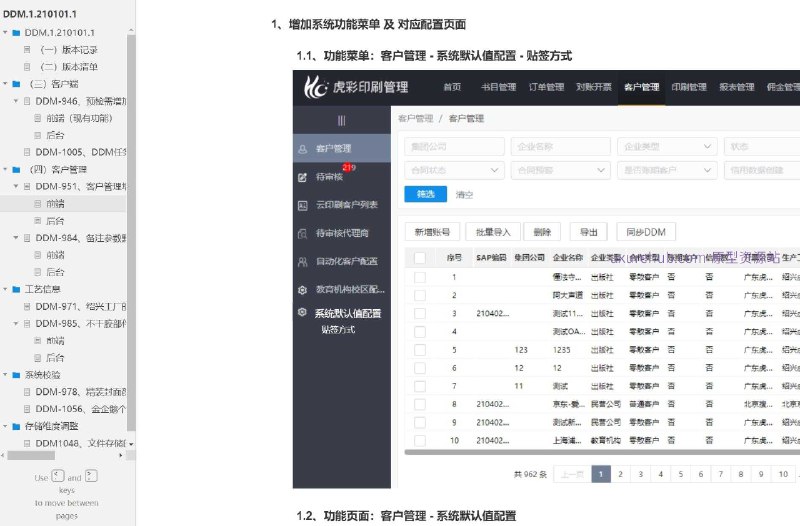
Task: Click the 教育机构校区配 gear icon
Action: click(x=303, y=290)
